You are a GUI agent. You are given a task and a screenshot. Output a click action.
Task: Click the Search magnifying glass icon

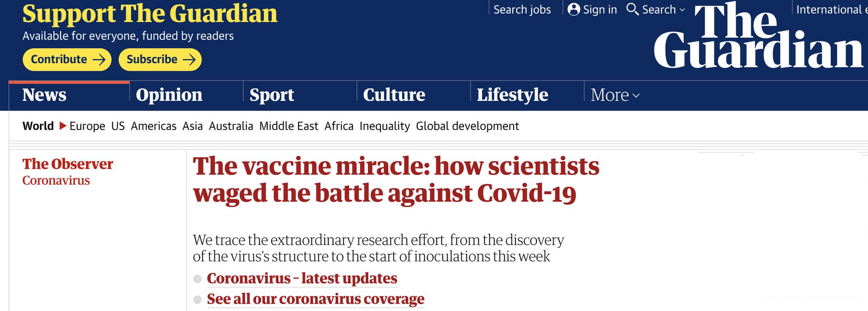[x=632, y=9]
